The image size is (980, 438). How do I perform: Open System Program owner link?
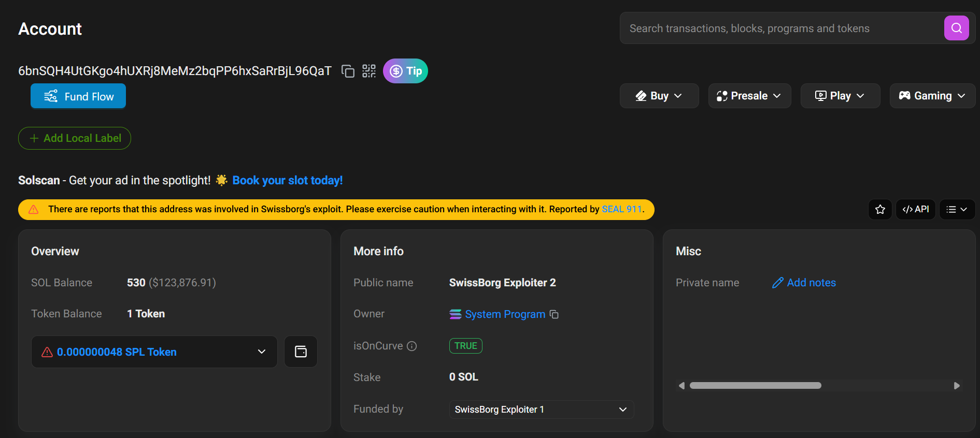pos(505,314)
